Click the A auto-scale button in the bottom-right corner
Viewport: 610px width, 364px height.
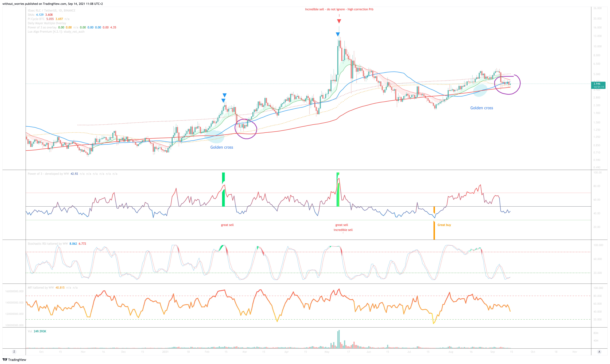point(599,352)
